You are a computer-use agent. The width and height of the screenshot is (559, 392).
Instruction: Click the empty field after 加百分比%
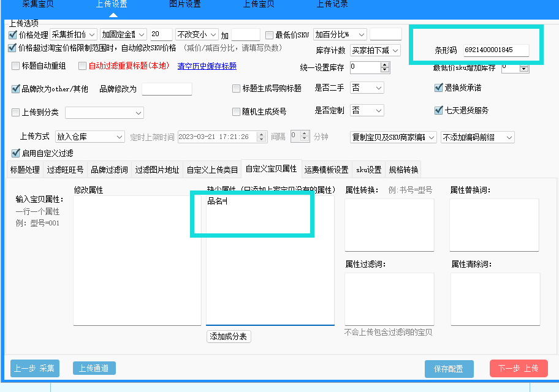point(386,34)
